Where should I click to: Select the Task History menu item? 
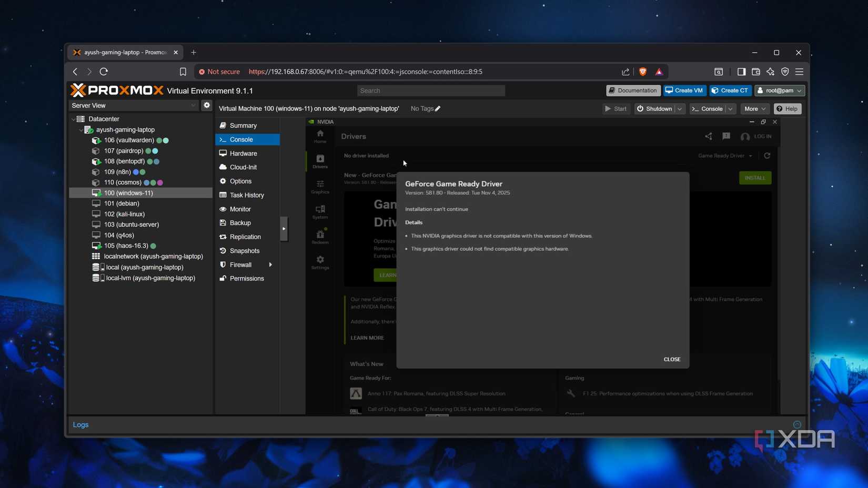pyautogui.click(x=246, y=195)
